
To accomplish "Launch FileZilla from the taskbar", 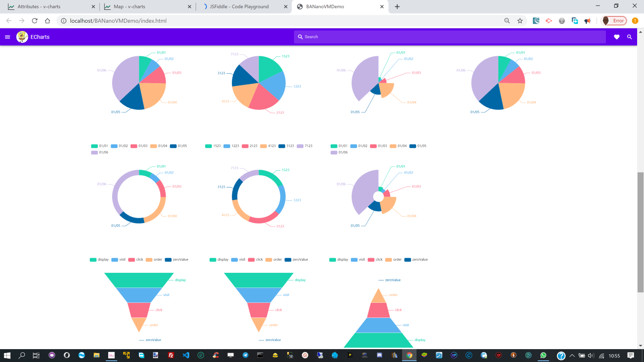I will [x=171, y=356].
